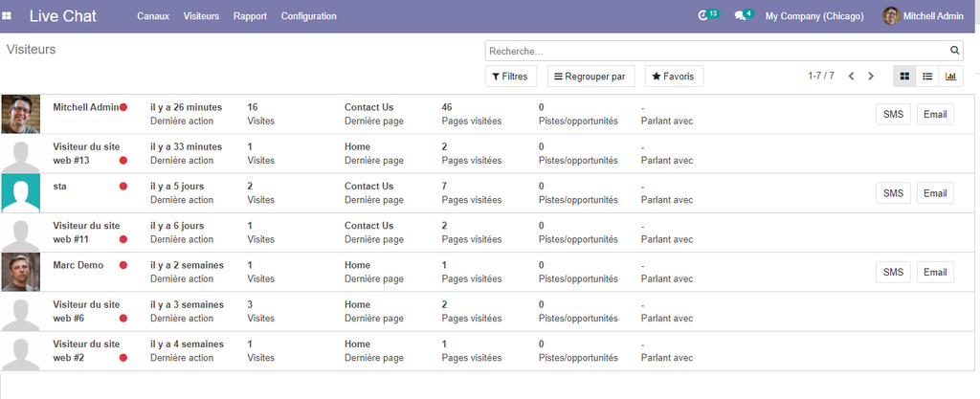Switch to list view
Screen dimensions: 980x399
pos(927,77)
